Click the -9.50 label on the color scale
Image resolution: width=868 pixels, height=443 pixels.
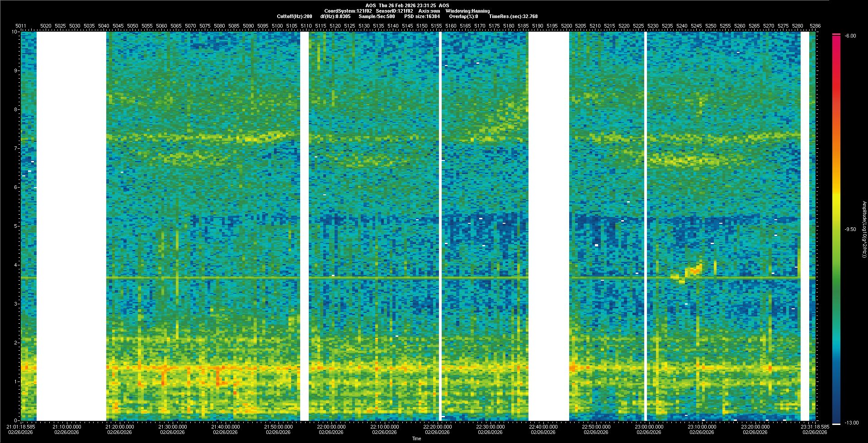(x=850, y=229)
